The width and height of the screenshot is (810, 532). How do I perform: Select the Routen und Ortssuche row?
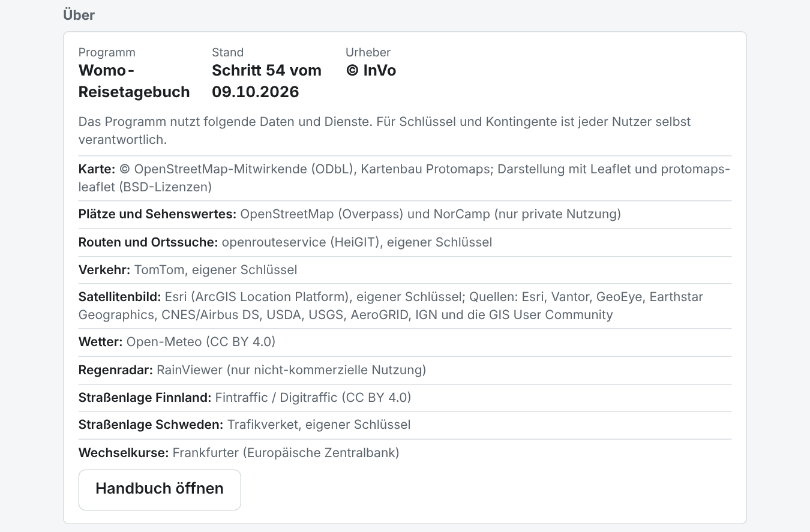(x=405, y=242)
